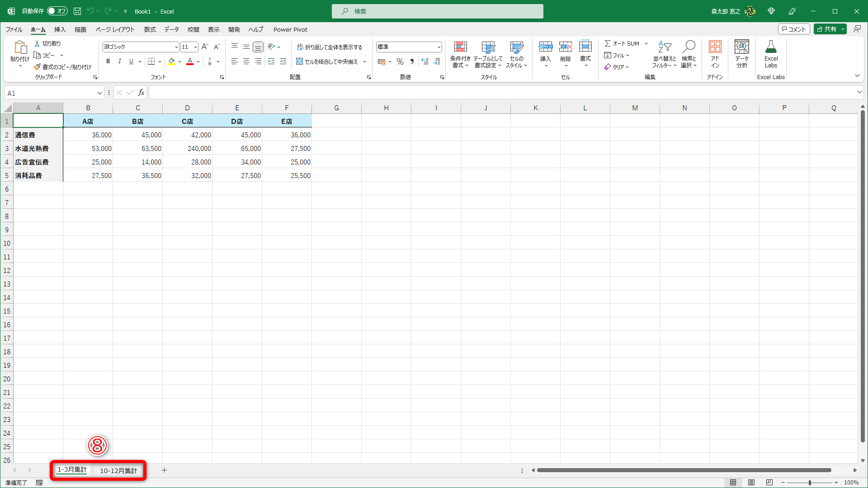Click the save floppy disk icon
The height and width of the screenshot is (488, 868).
pos(77,11)
